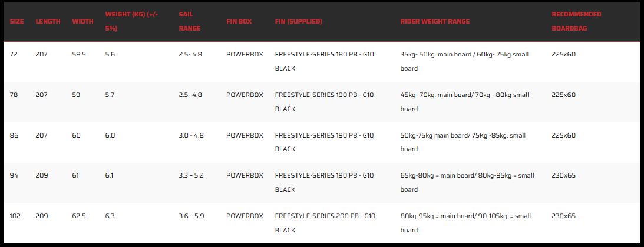Select the WIDTH column header
The image size is (644, 247).
82,21
